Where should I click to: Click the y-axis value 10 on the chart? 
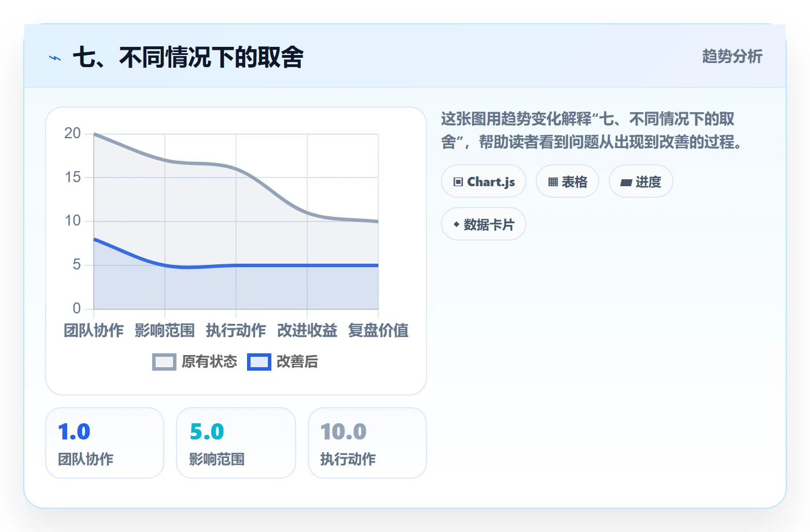[72, 221]
